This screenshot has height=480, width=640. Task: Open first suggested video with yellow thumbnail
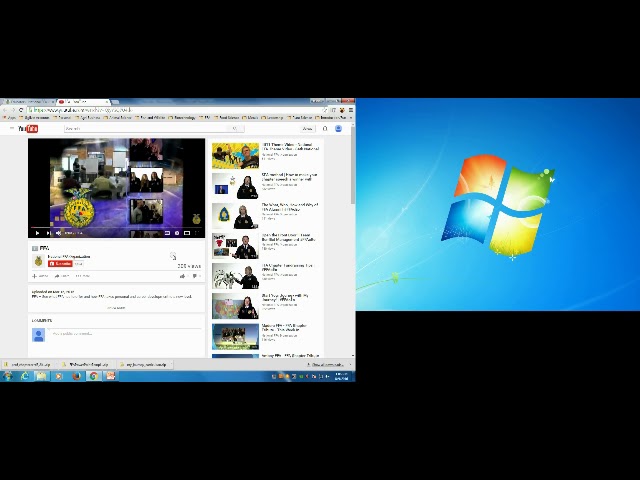[x=235, y=155]
